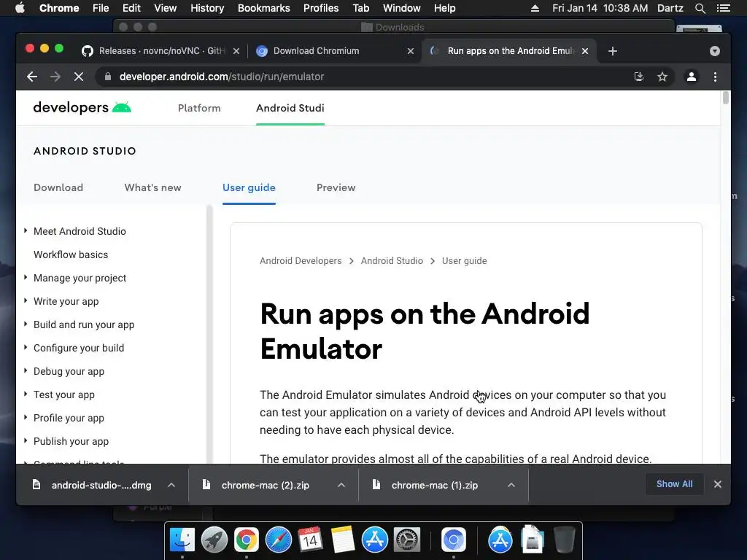
Task: Expand Configure your build section
Action: tap(26, 348)
